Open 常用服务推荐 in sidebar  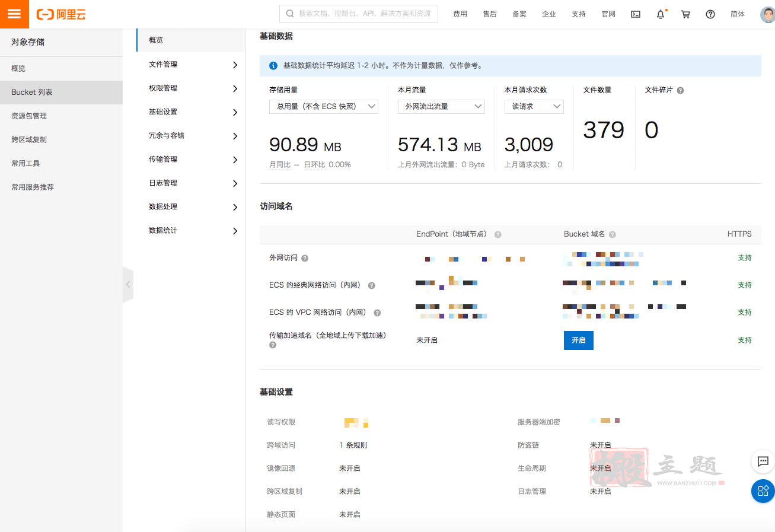(x=61, y=187)
